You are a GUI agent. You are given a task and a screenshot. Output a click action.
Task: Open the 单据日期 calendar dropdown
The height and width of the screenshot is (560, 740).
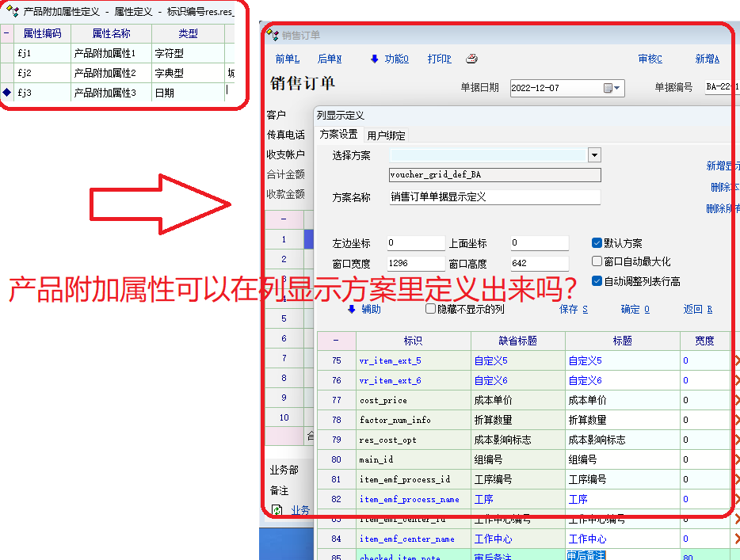coord(612,88)
